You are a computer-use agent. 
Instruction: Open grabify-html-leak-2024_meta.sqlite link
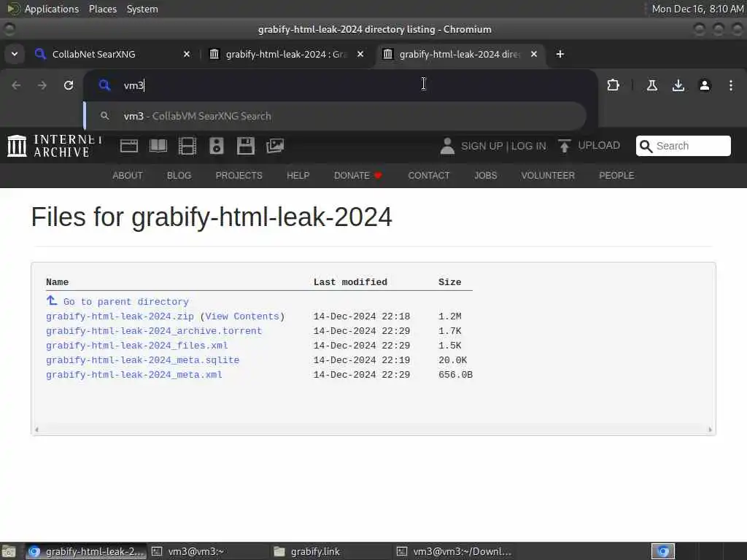pos(142,360)
